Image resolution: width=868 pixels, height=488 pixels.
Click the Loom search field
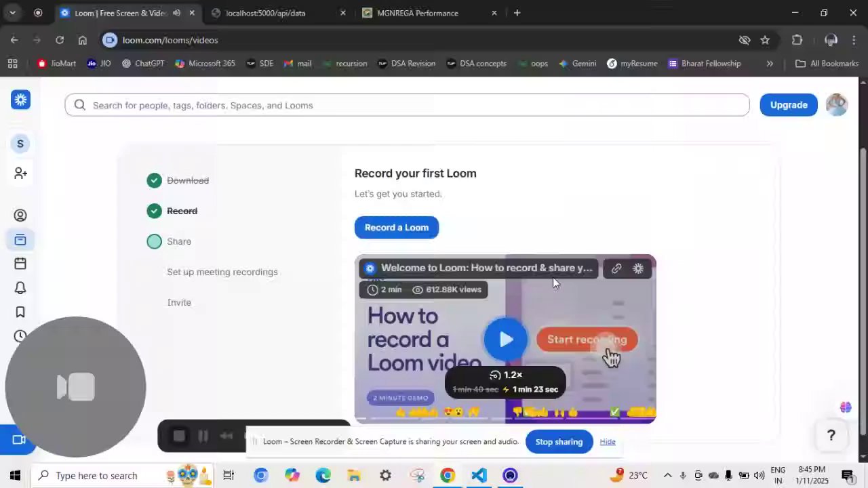(407, 105)
